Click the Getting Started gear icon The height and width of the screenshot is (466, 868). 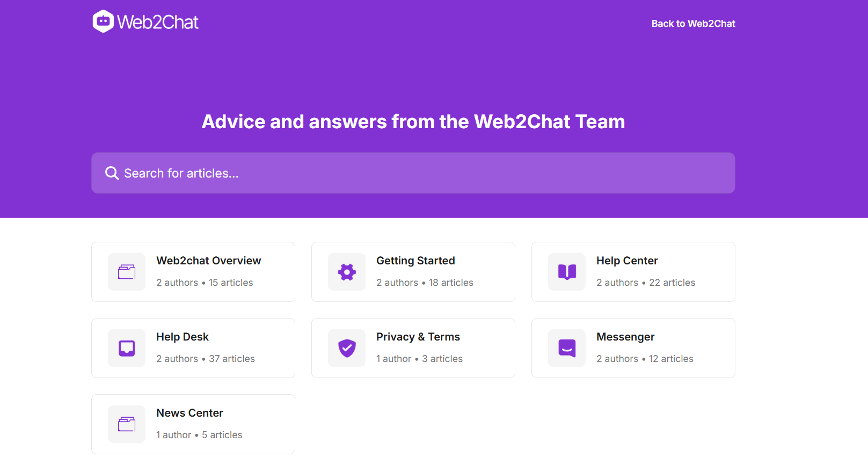point(347,272)
